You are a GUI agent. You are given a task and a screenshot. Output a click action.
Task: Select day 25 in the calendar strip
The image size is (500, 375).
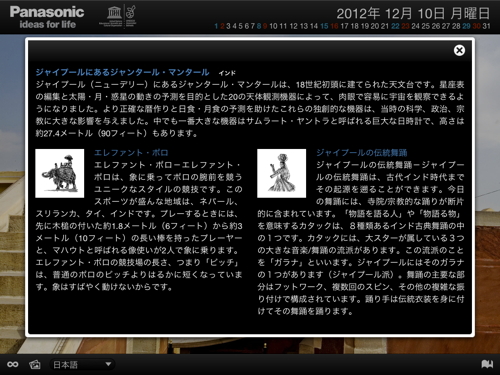click(426, 26)
